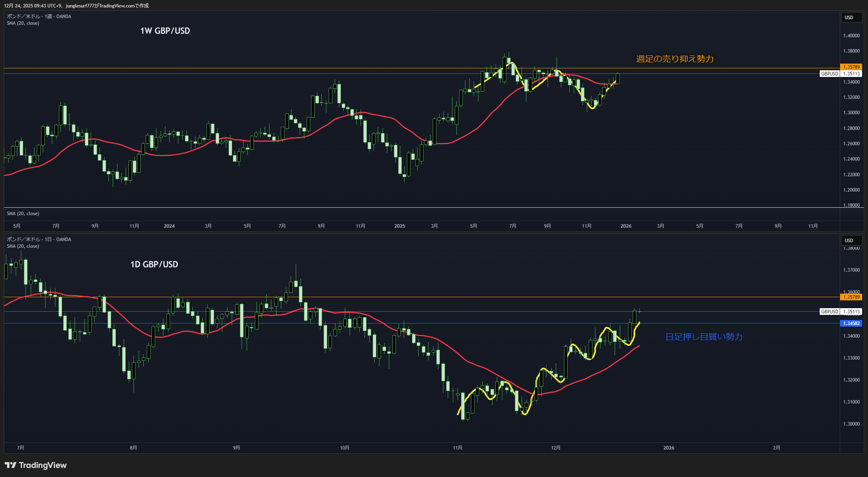Screen dimensions: 868x477
Task: Click the blue 1.34582 price tag
Action: (x=851, y=323)
